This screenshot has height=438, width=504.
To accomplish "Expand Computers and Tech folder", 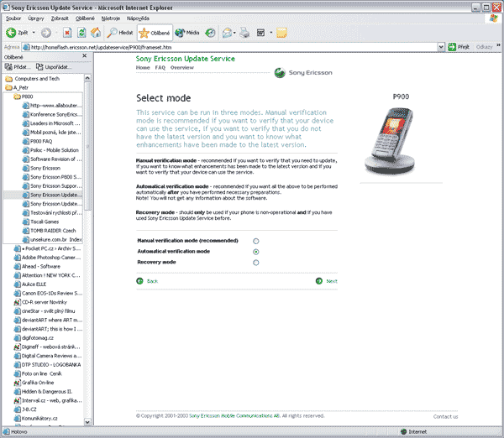I will click(33, 79).
